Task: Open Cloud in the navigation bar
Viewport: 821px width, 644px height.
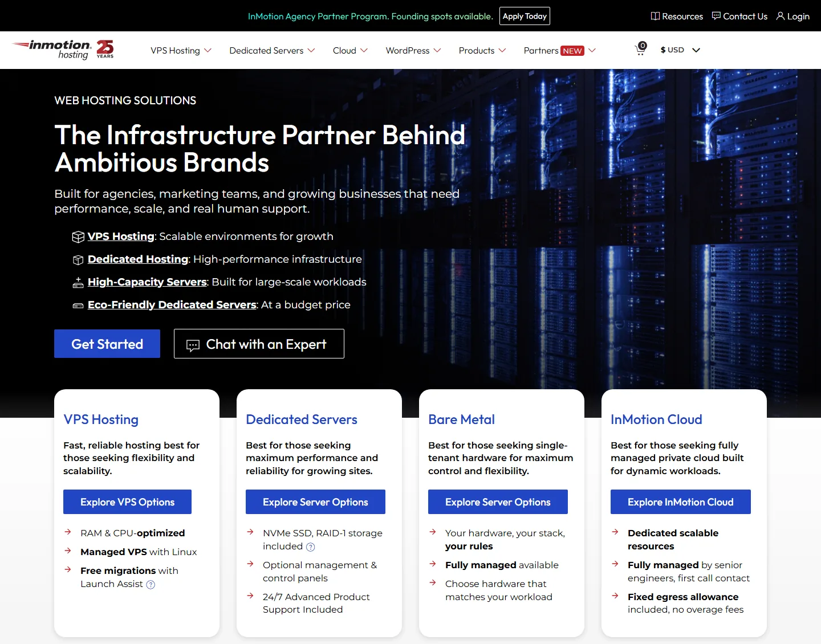Action: coord(344,50)
